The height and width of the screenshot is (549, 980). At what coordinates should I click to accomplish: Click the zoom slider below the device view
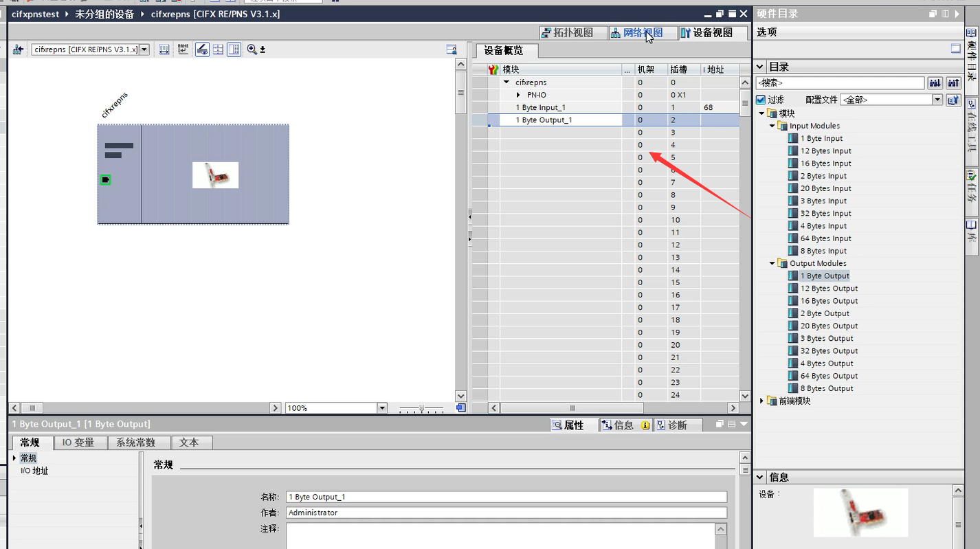pos(421,408)
